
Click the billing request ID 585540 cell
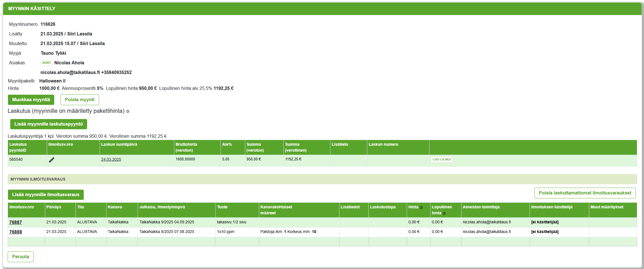coord(16,159)
